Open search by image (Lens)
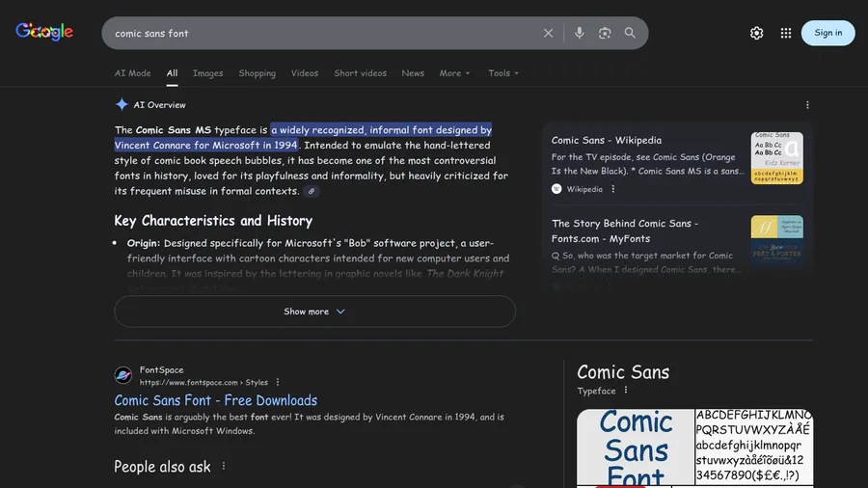 point(605,33)
